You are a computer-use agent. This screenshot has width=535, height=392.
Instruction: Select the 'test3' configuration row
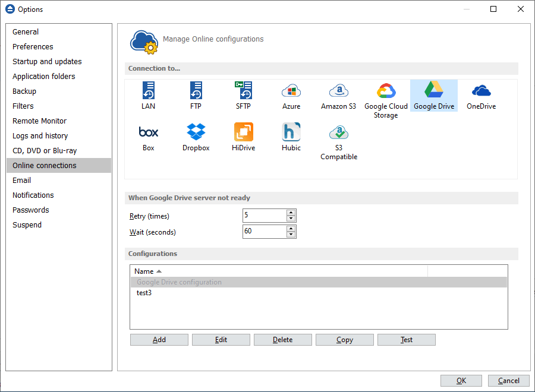click(319, 293)
